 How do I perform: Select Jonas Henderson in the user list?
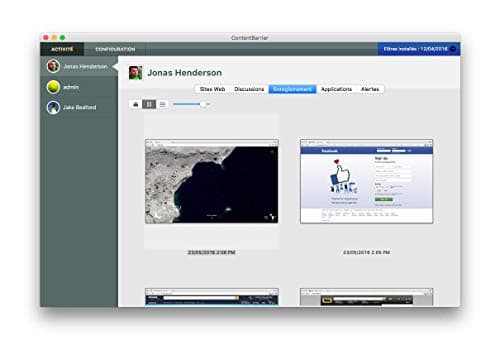(x=79, y=66)
